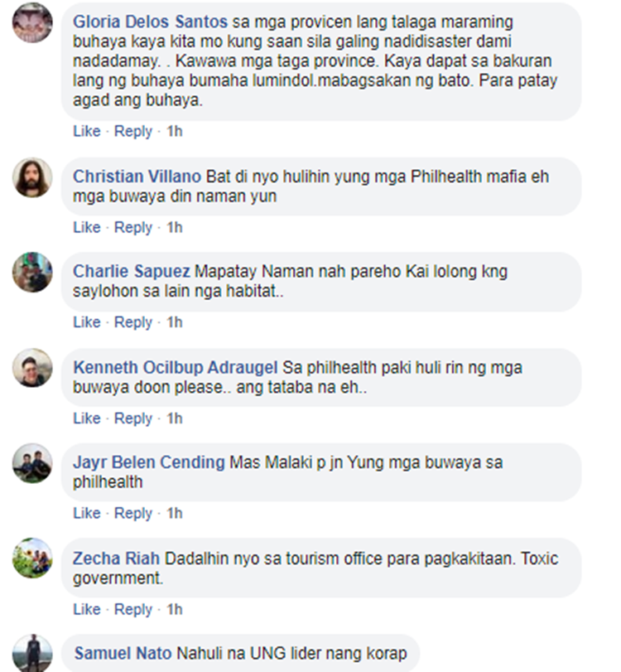Click Samuel Nato name link

[123, 653]
